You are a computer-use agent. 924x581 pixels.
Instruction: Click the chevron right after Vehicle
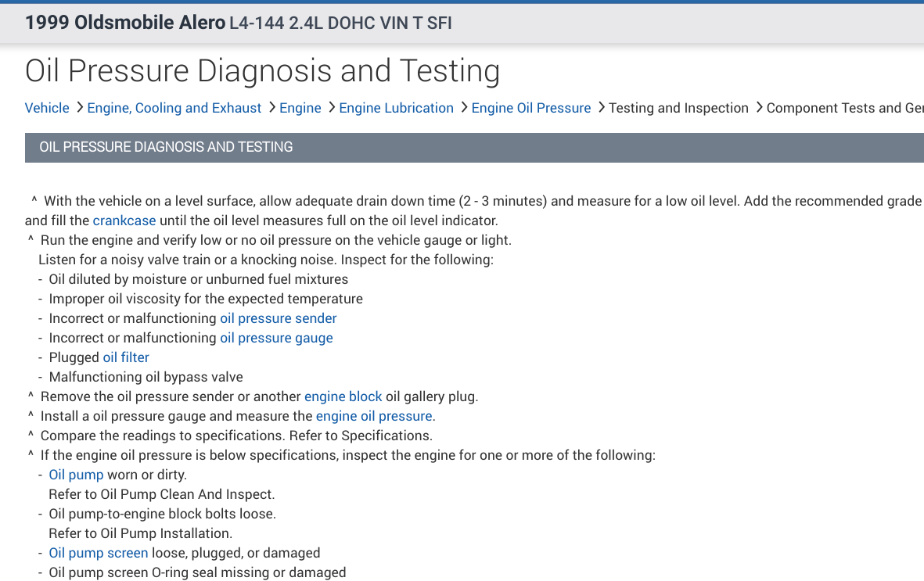click(79, 108)
